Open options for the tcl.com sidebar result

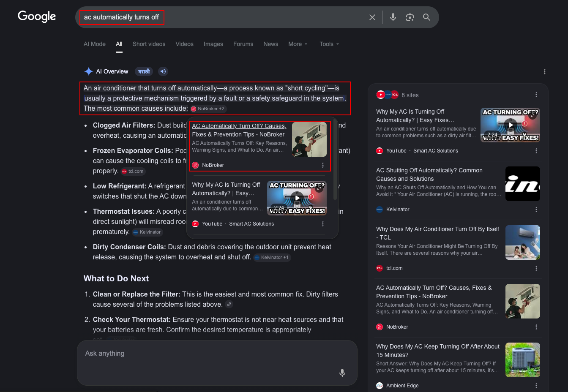click(536, 268)
